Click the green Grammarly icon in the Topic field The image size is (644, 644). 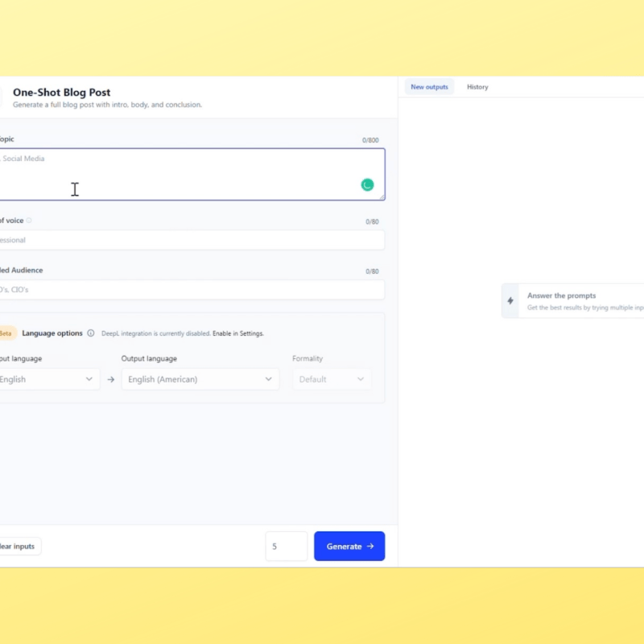click(367, 184)
